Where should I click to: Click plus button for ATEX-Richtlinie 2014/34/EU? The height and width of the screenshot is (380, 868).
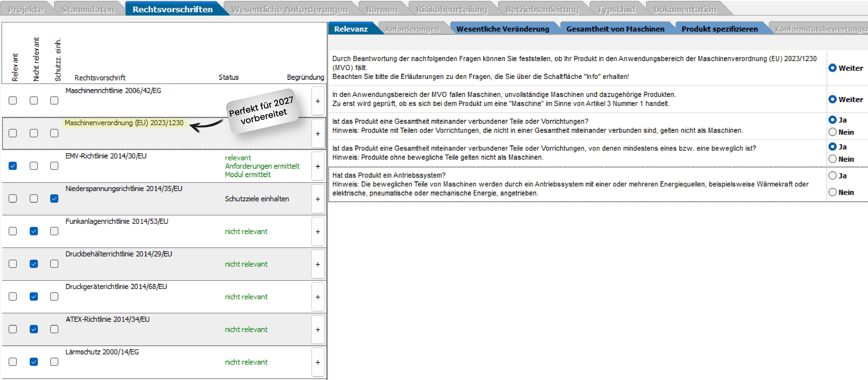317,330
